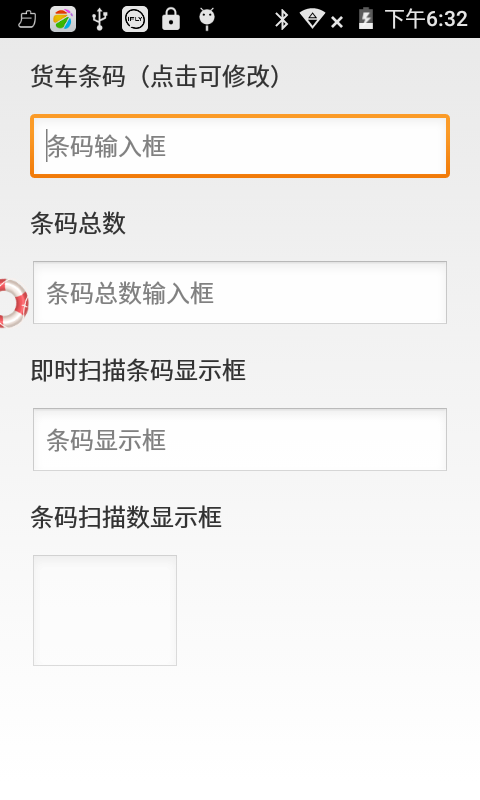Tap the battery charging icon

(366, 19)
